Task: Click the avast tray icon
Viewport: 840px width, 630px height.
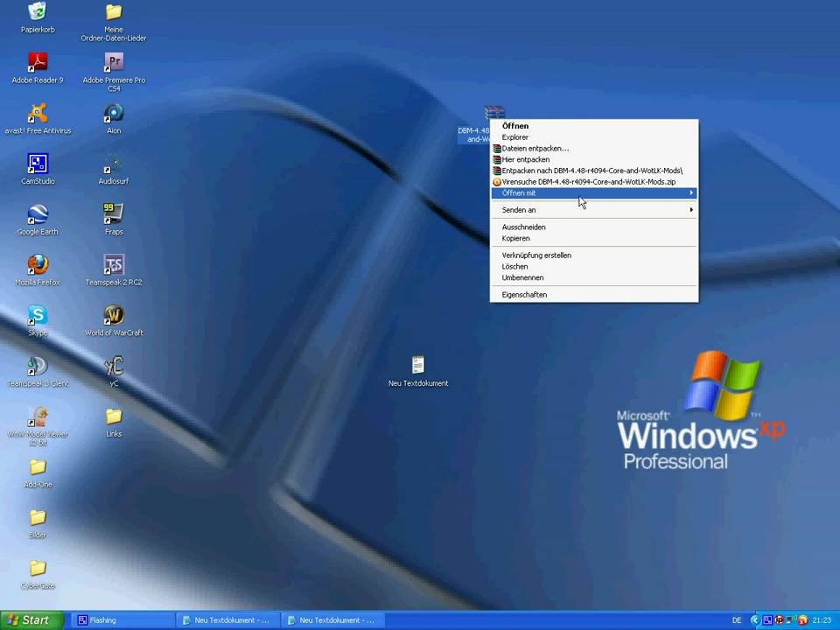Action: coord(802,620)
